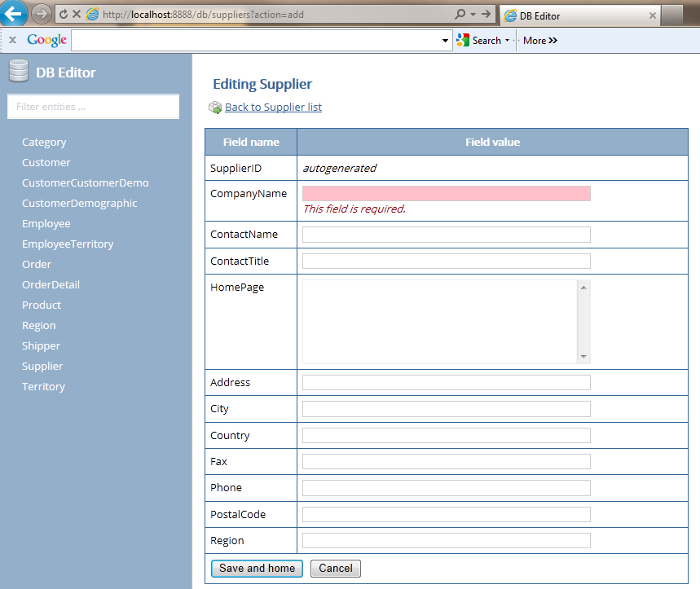
Task: Click the browser back arrow button
Action: (x=15, y=13)
